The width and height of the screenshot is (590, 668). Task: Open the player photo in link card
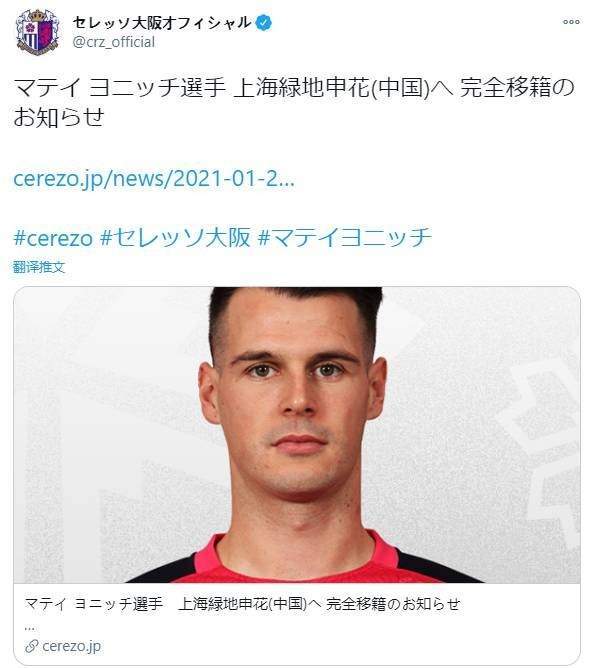[x=297, y=435]
